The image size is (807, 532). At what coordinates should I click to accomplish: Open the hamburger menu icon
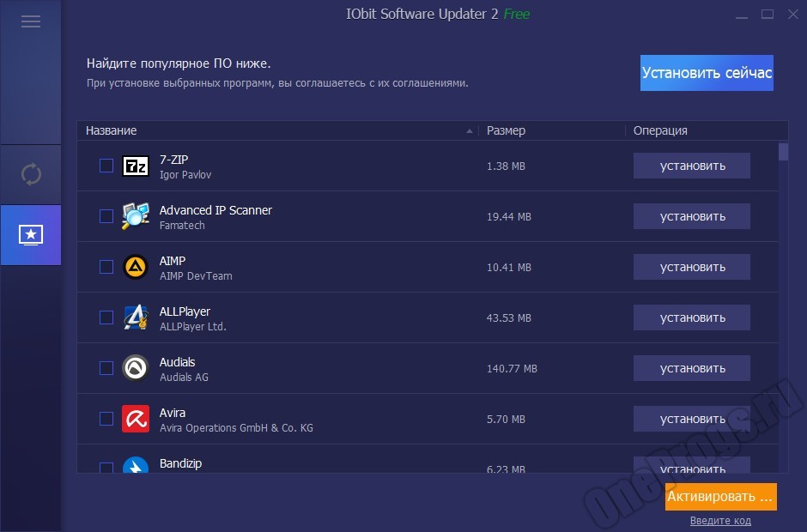pos(31,21)
